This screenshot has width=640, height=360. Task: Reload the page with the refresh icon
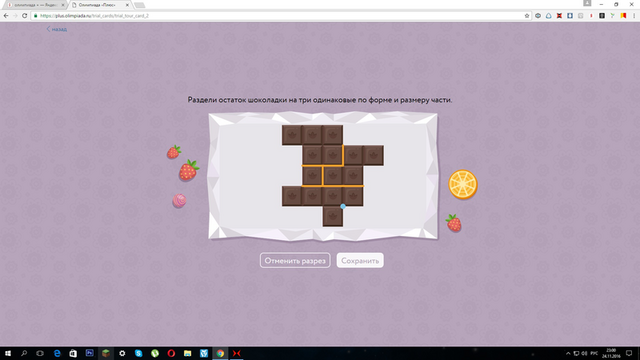tap(24, 16)
